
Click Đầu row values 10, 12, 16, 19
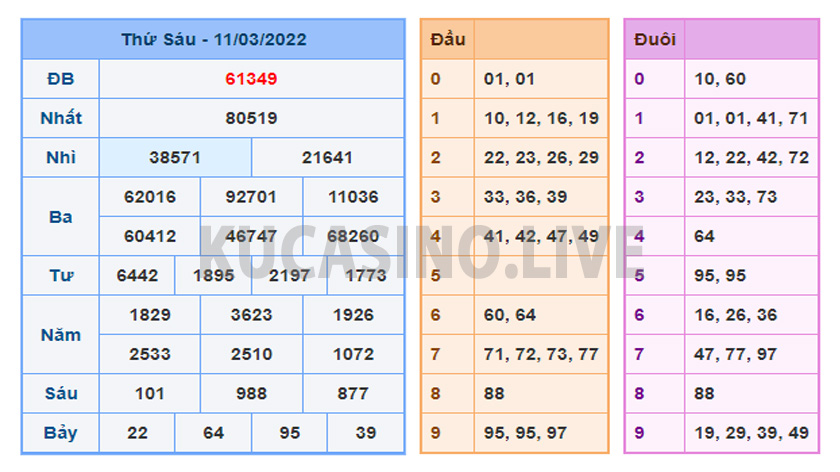(541, 118)
